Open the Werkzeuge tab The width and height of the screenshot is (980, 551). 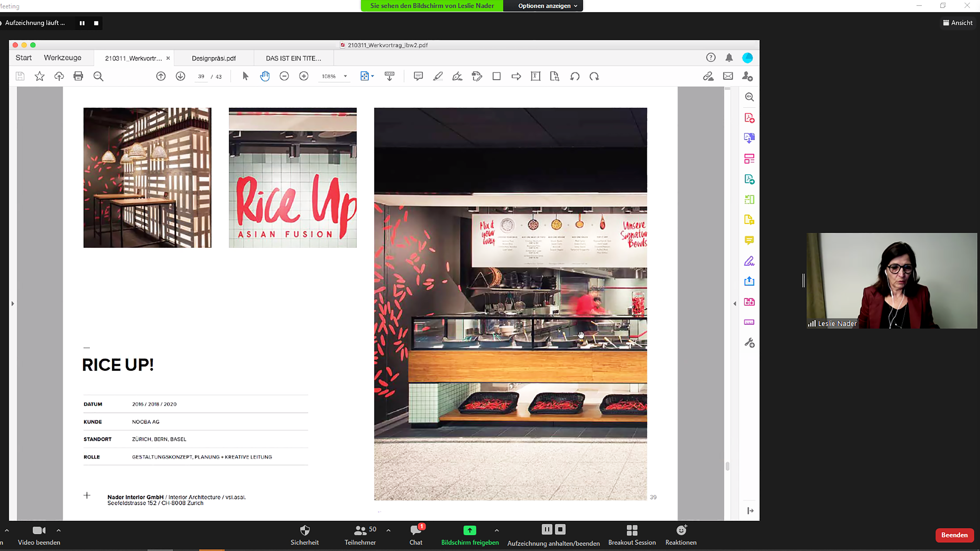(62, 58)
